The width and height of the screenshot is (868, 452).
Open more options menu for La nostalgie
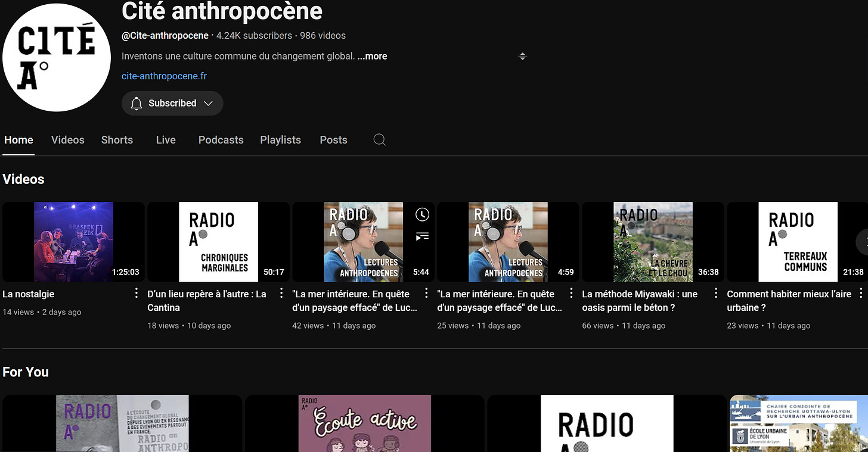click(136, 294)
